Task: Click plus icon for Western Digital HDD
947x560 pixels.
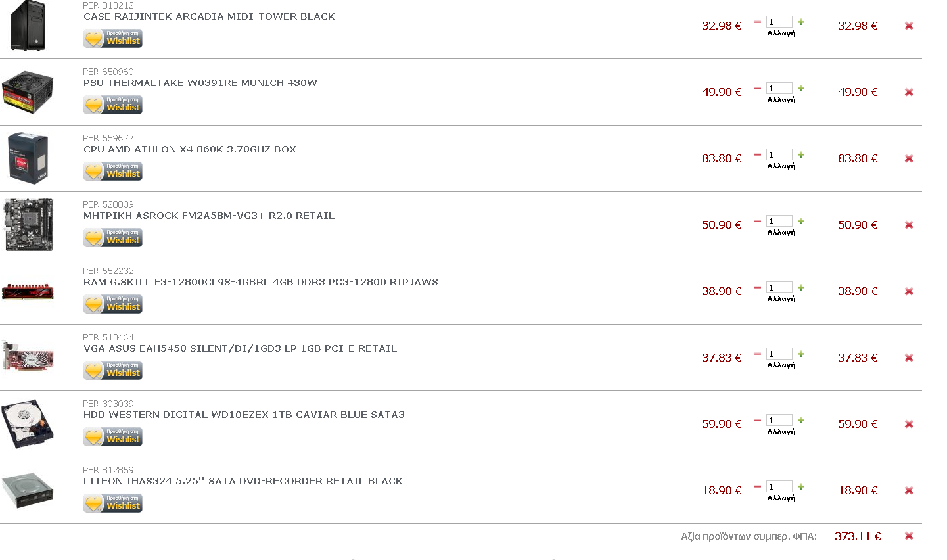Action: (x=801, y=421)
